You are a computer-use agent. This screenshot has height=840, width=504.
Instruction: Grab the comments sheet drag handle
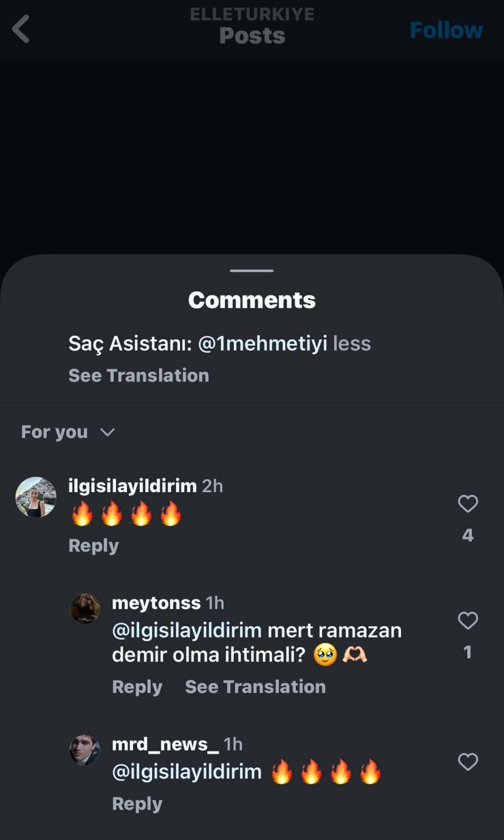pyautogui.click(x=252, y=271)
